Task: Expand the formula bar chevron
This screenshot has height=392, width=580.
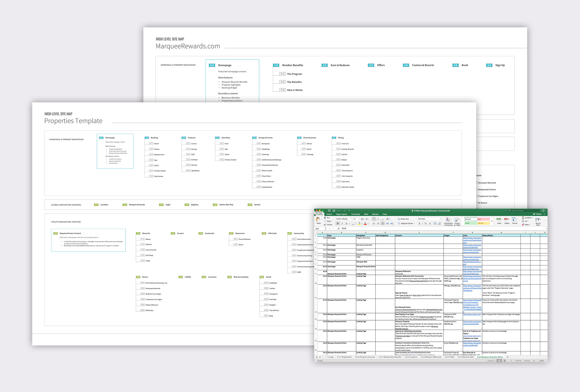Action: coord(546,228)
